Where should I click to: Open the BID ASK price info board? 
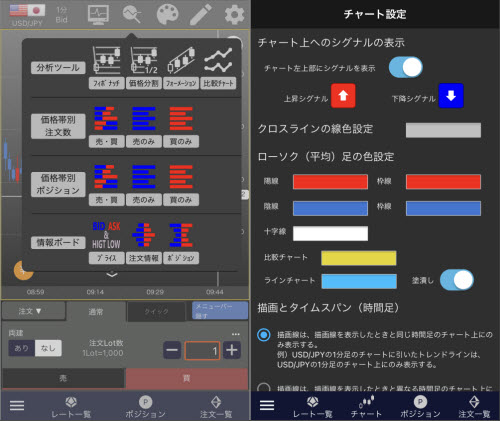[x=106, y=243]
